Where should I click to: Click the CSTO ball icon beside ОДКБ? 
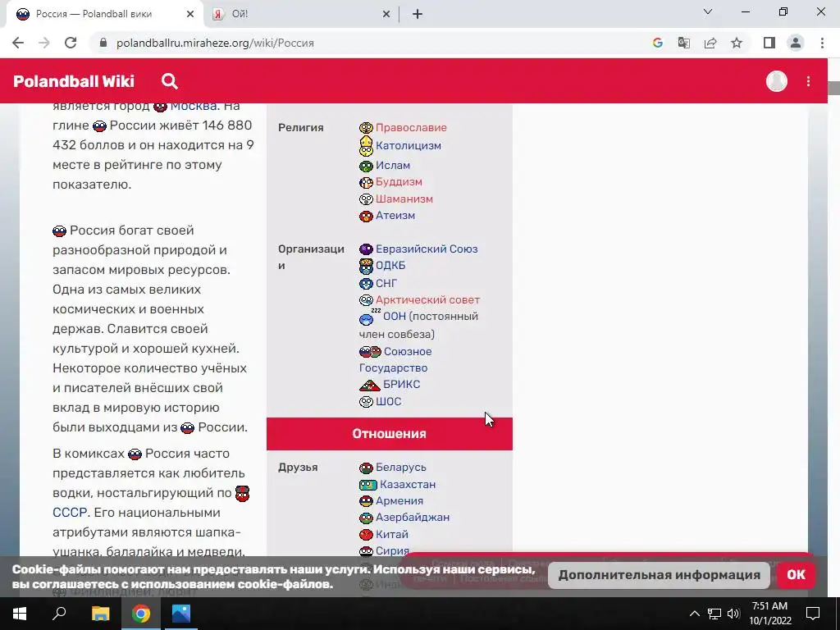pyautogui.click(x=366, y=266)
